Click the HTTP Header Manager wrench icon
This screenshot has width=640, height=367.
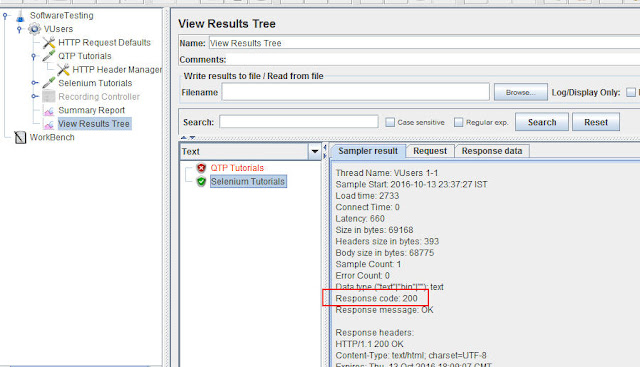[x=63, y=70]
